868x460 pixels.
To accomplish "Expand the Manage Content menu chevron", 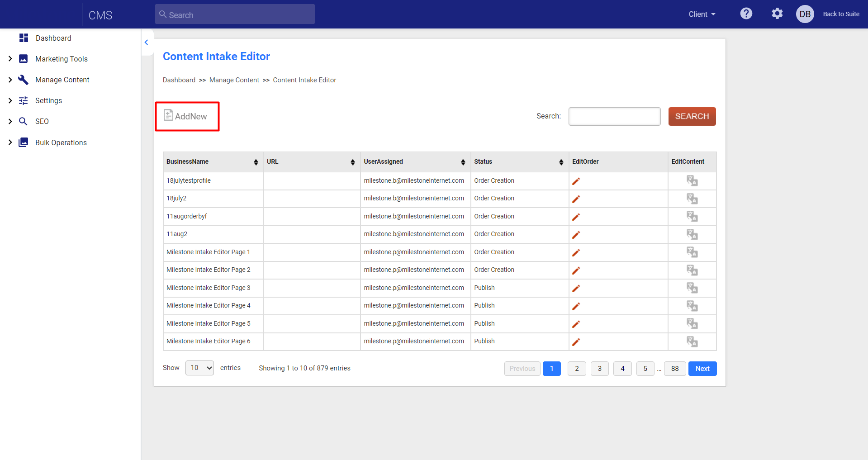I will coord(10,80).
